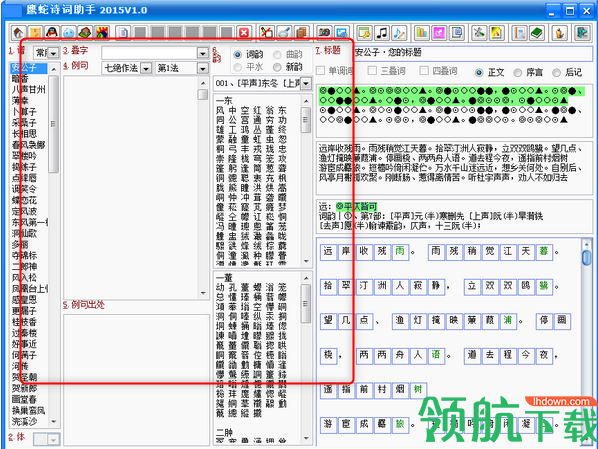The height and width of the screenshot is (449, 598).
Task: Click the green 暮 rhyme character cell
Action: (x=543, y=251)
